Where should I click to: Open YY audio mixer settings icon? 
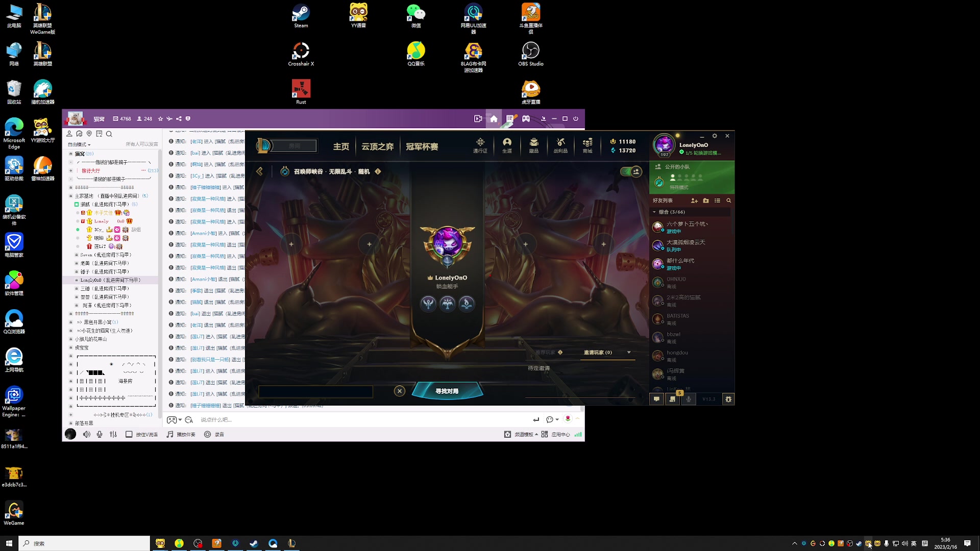[x=113, y=434]
